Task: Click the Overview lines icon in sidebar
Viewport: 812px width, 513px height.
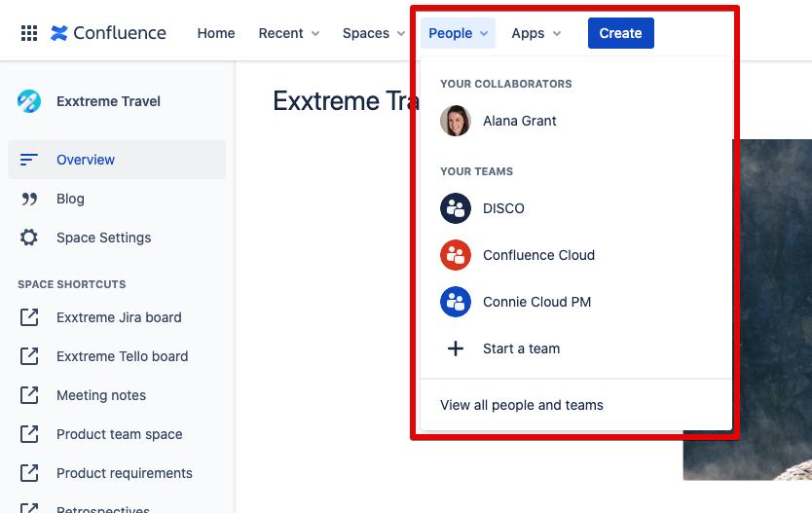Action: (28, 160)
